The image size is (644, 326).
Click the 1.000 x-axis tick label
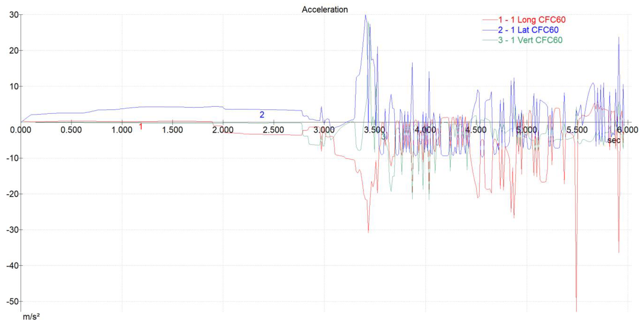click(x=122, y=130)
